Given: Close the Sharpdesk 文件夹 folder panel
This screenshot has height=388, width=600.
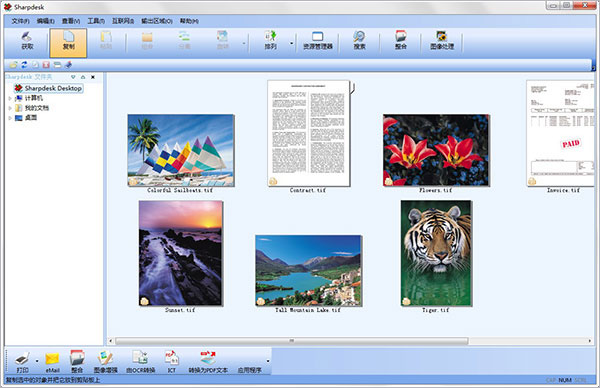Looking at the screenshot, I should pyautogui.click(x=93, y=77).
